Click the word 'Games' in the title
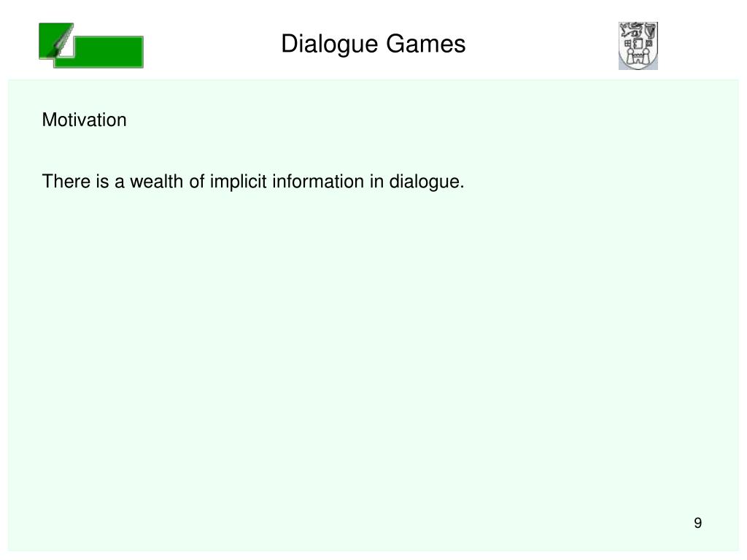Viewport: 747px width, 560px height. [x=425, y=44]
